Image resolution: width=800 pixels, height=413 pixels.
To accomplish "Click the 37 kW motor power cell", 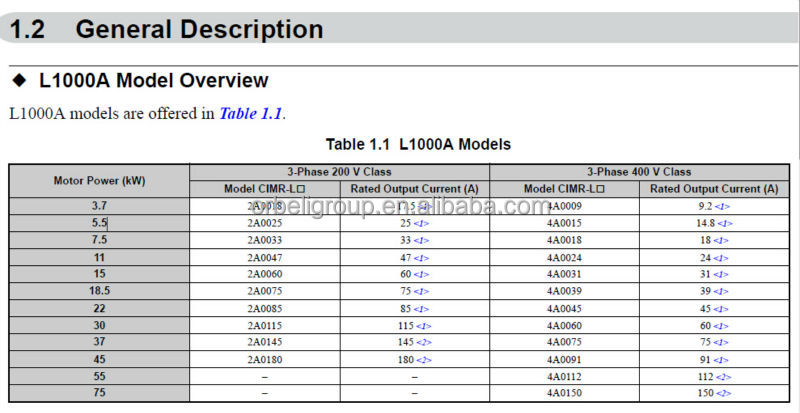I will click(x=99, y=342).
